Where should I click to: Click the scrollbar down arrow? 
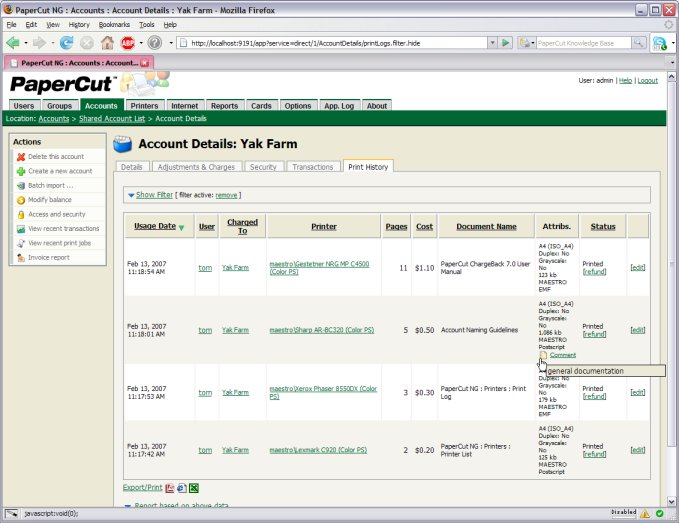tap(671, 502)
